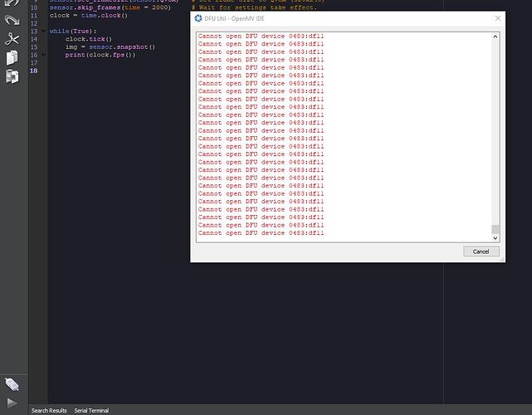Click scroll up arrow in DFU log
The height and width of the screenshot is (415, 532).
click(x=495, y=37)
